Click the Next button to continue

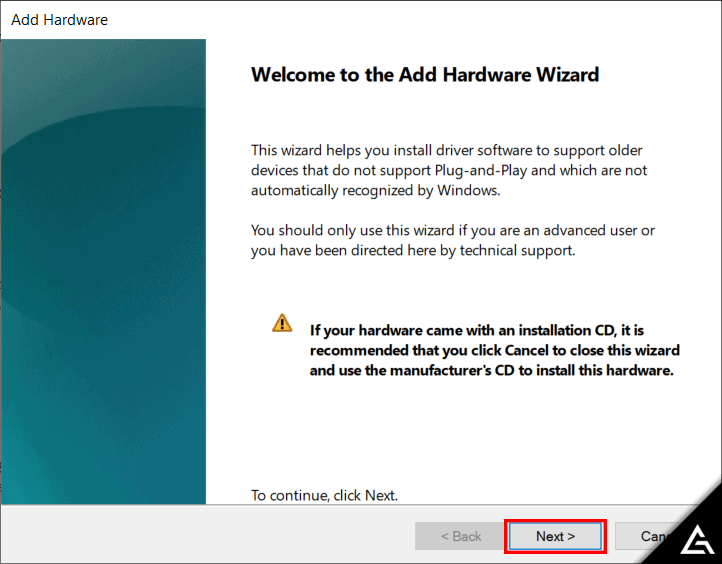coord(555,536)
